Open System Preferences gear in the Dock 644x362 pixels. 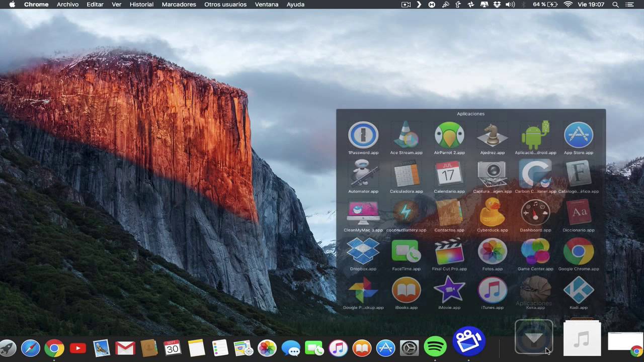click(409, 348)
